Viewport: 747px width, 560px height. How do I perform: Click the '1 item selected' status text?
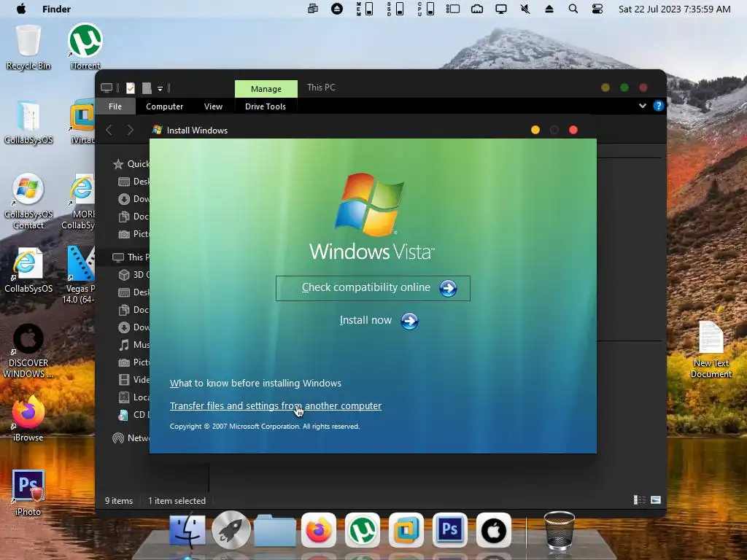(x=177, y=501)
